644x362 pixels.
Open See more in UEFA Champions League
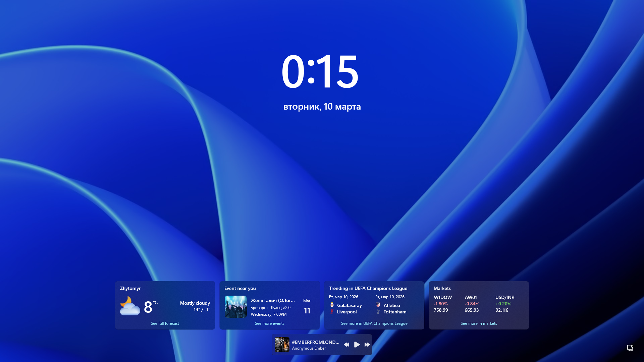point(374,323)
